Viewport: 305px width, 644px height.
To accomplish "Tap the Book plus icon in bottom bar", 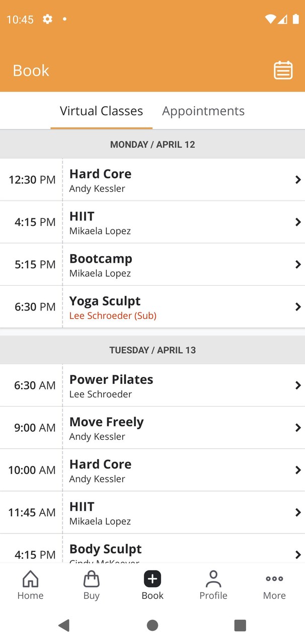I will [x=152, y=580].
